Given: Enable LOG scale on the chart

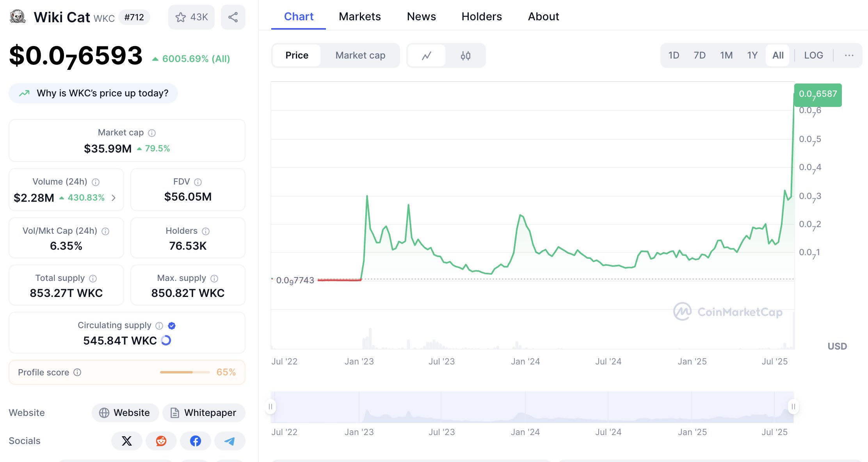Looking at the screenshot, I should (x=813, y=55).
